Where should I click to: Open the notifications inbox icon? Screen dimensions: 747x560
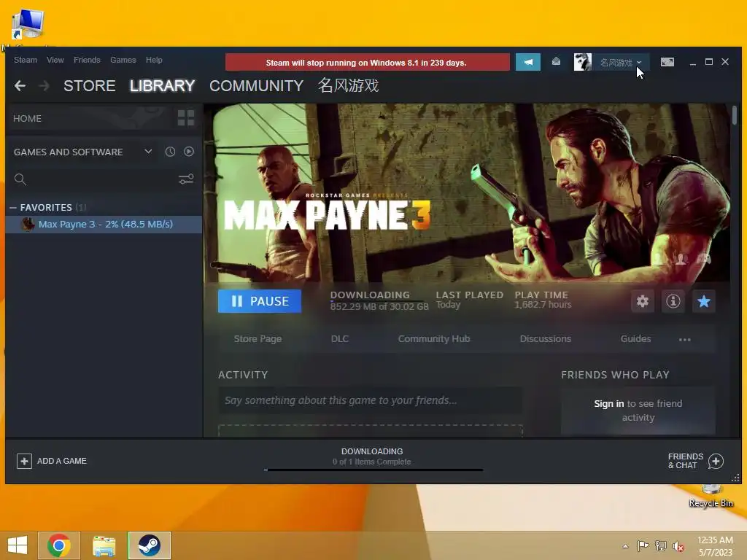click(556, 62)
